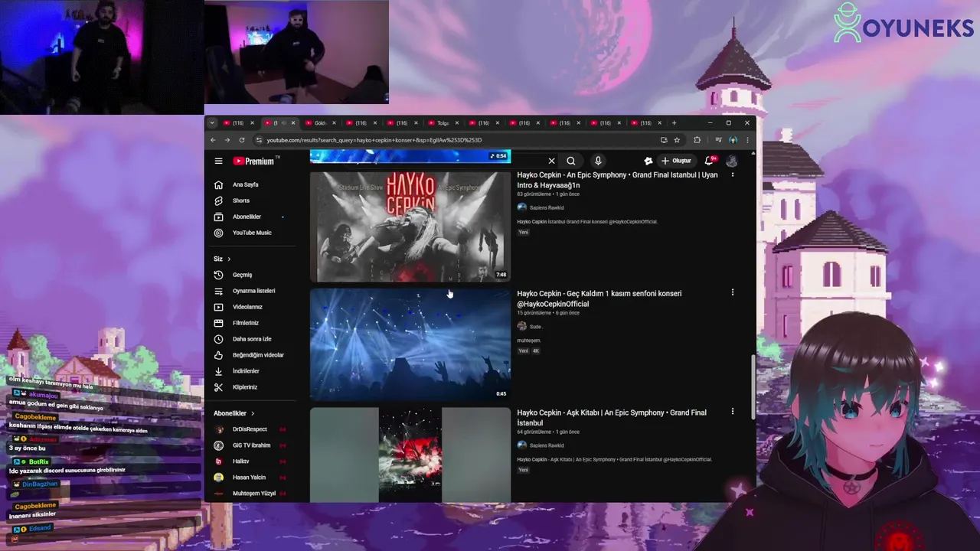Open Geçmiş watch history

(x=250, y=275)
